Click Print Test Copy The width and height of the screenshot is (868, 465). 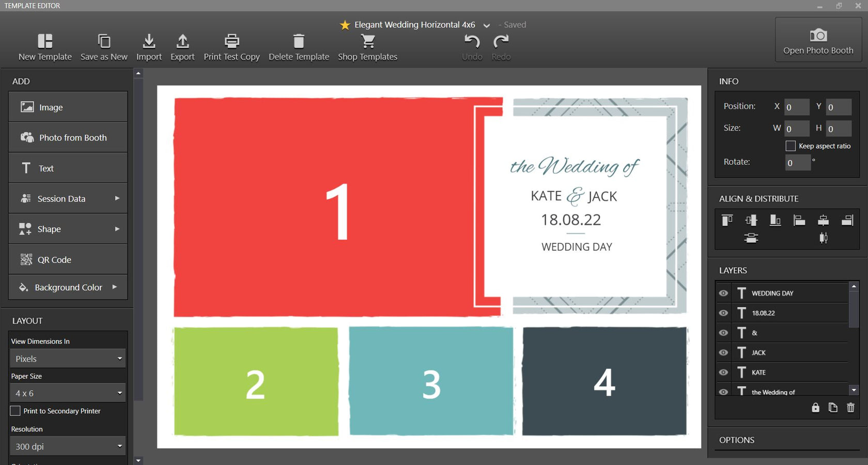231,47
